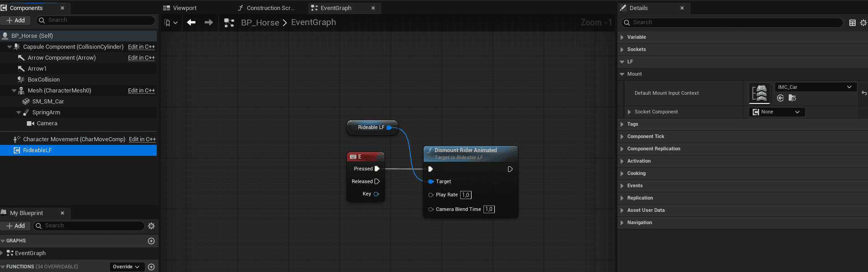Navigate forward with the right arrow
Image resolution: width=868 pixels, height=272 pixels.
point(209,22)
